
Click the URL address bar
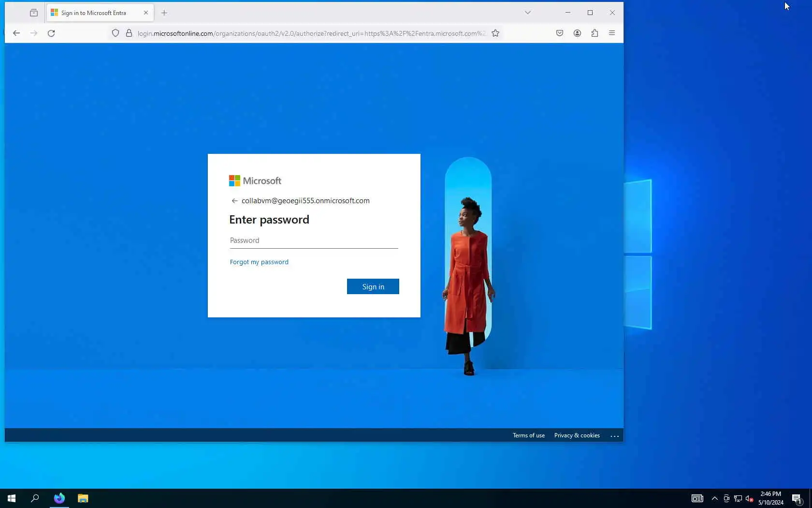[312, 33]
